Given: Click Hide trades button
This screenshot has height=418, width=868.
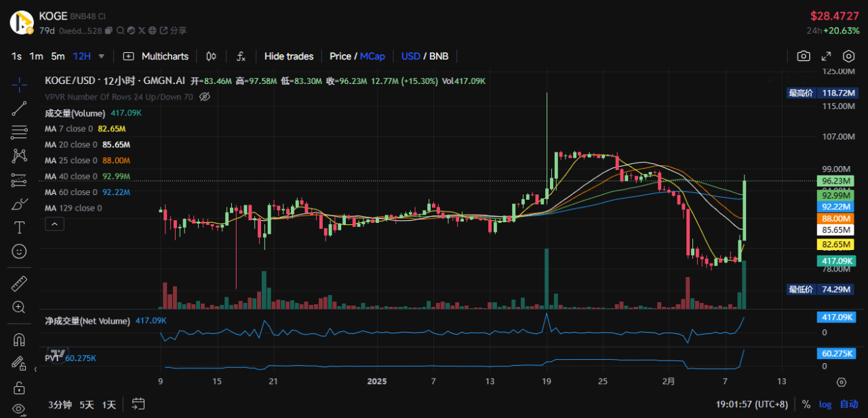Looking at the screenshot, I should 289,56.
